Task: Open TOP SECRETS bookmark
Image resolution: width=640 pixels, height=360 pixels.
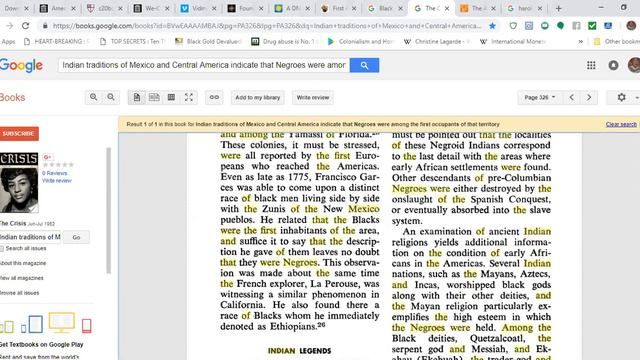Action: coord(133,42)
